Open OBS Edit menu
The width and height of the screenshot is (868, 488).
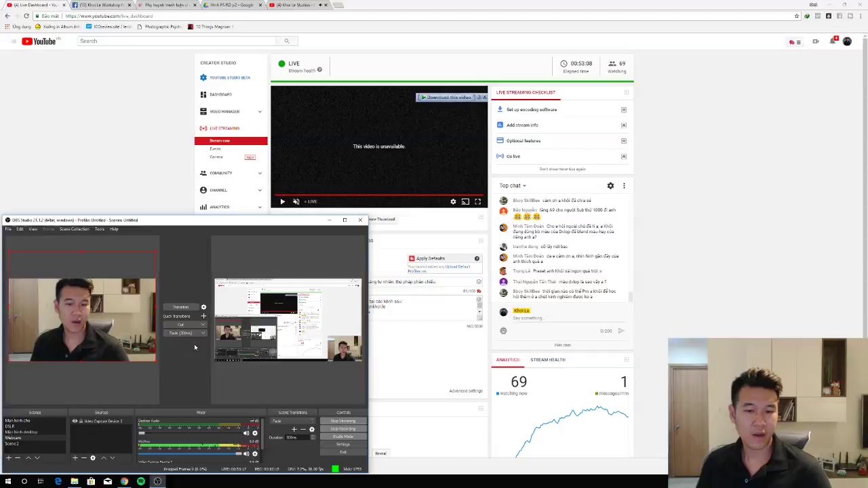20,229
